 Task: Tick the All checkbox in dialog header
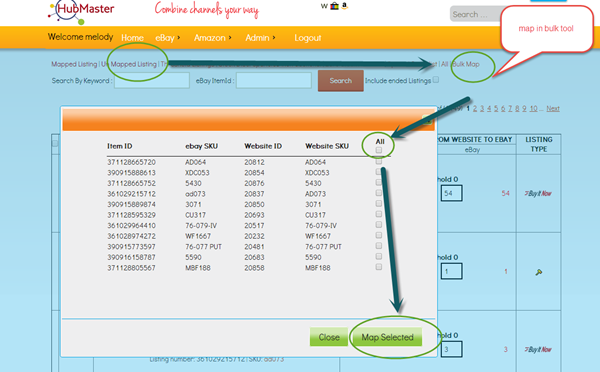379,150
